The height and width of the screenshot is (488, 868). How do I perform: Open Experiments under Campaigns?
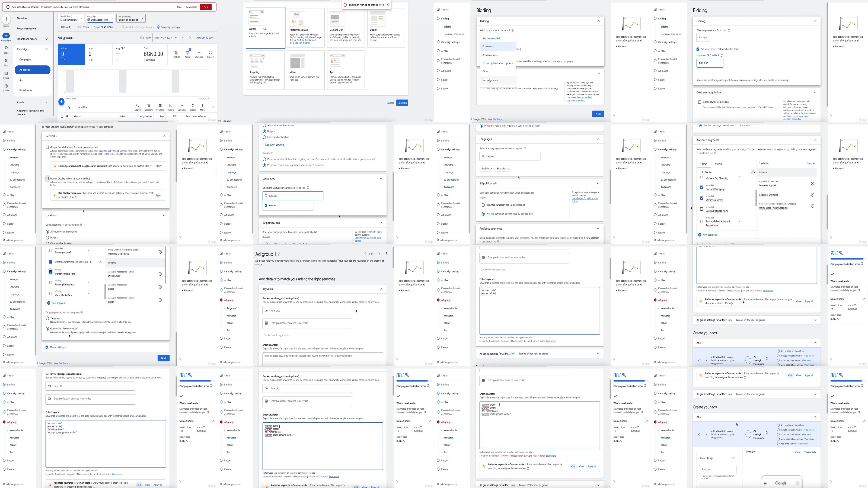point(25,91)
